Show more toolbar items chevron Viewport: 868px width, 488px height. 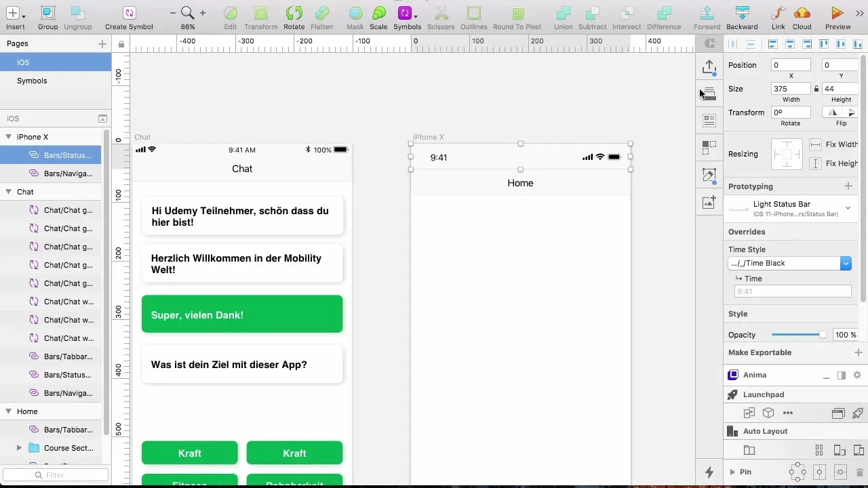(860, 13)
